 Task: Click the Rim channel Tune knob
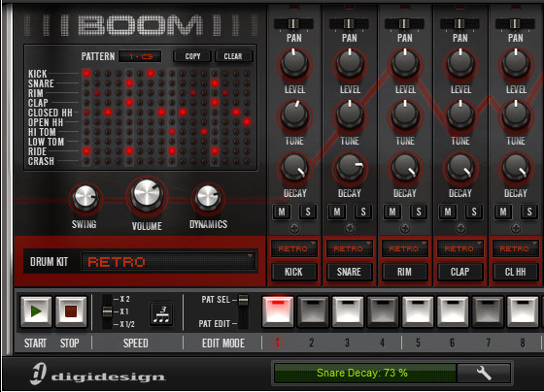click(405, 115)
